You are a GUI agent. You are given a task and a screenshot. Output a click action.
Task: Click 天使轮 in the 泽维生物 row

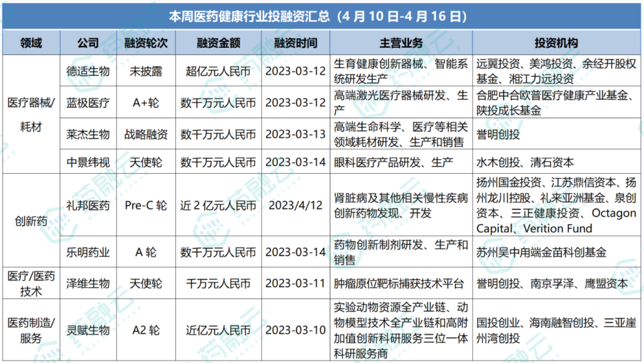pyautogui.click(x=146, y=283)
